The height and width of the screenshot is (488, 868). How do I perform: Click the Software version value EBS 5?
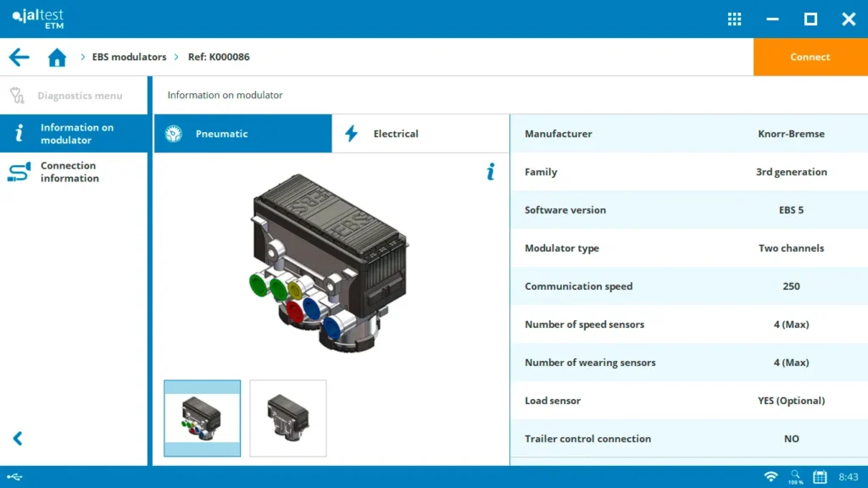point(791,210)
